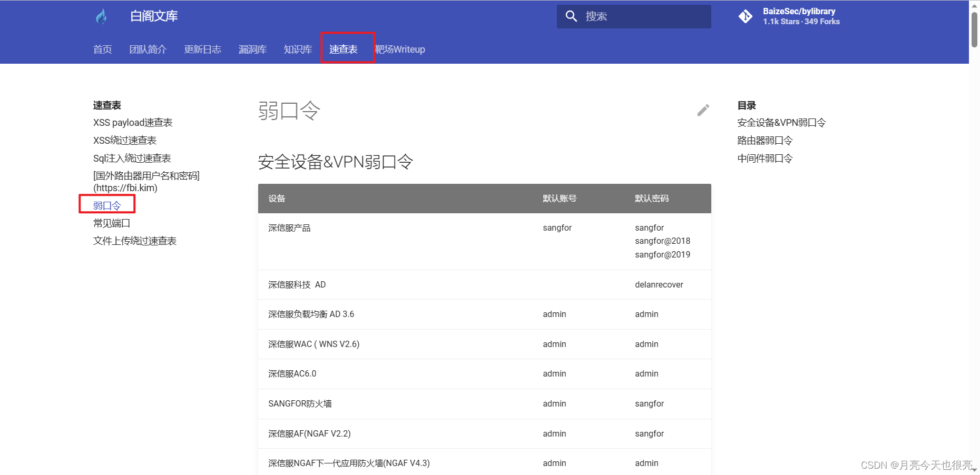Click the 深信服WAC ( WNS V2.6) cell
The width and height of the screenshot is (980, 475).
(x=314, y=344)
